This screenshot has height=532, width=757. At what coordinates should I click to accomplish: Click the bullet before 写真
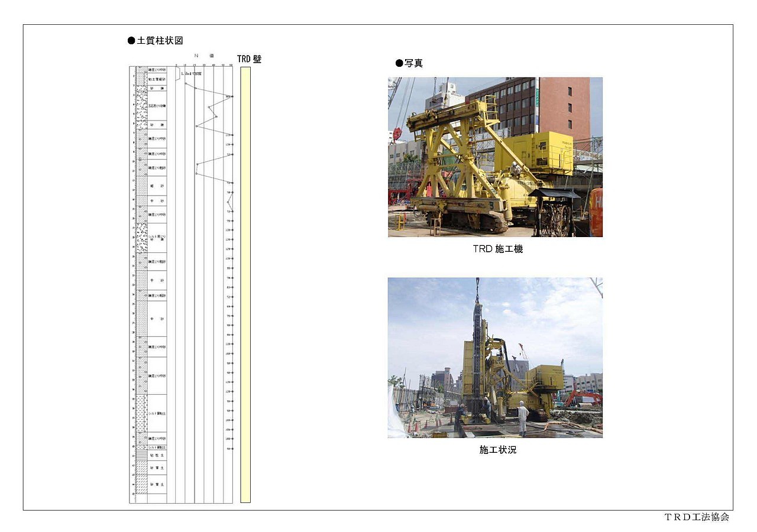point(399,63)
